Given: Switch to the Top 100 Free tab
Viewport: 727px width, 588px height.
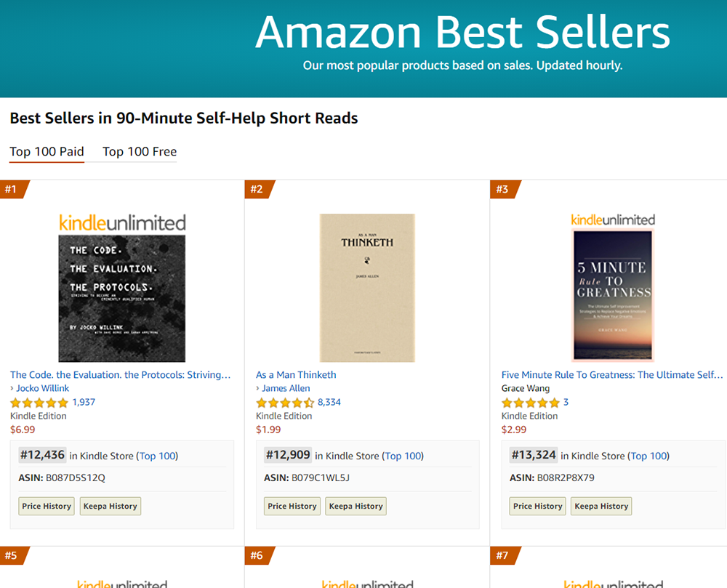Looking at the screenshot, I should (x=140, y=152).
